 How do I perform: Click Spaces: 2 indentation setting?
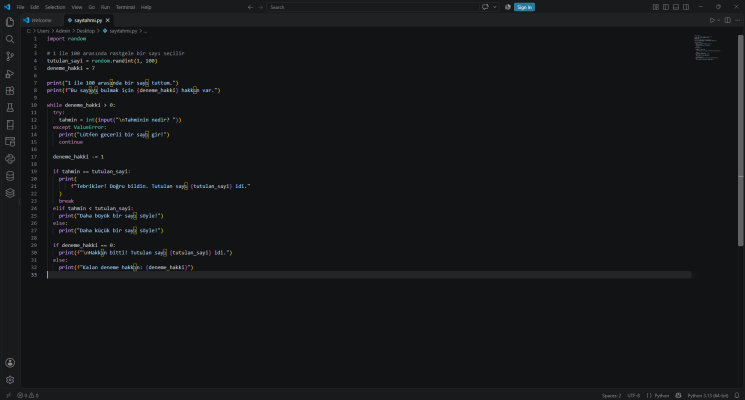tap(611, 395)
